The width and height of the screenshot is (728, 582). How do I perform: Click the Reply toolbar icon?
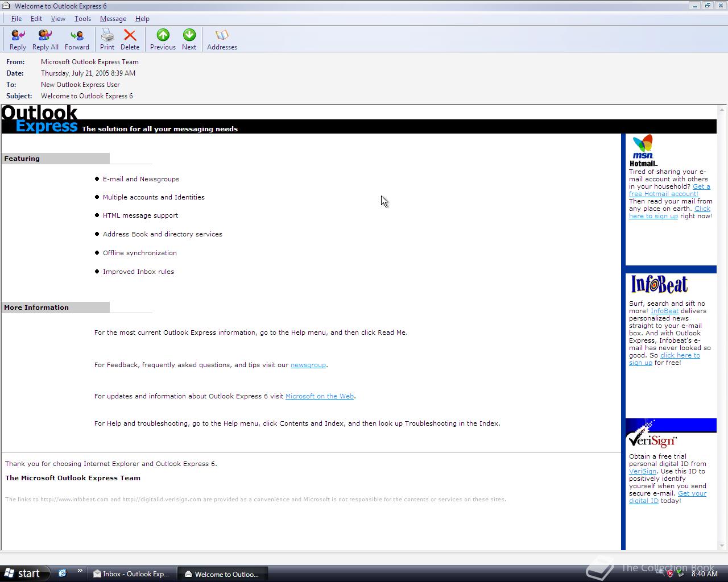[18, 40]
